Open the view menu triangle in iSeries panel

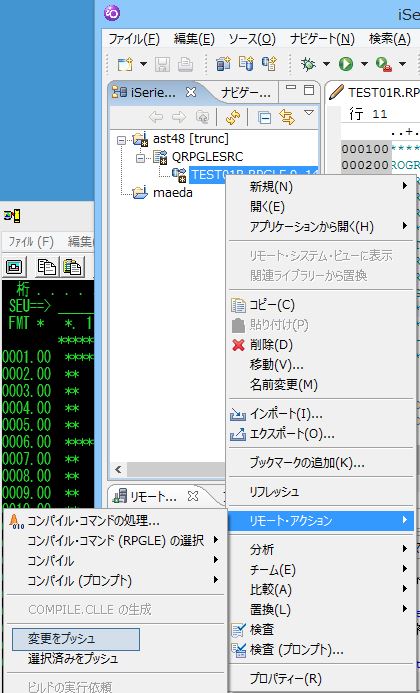309,113
